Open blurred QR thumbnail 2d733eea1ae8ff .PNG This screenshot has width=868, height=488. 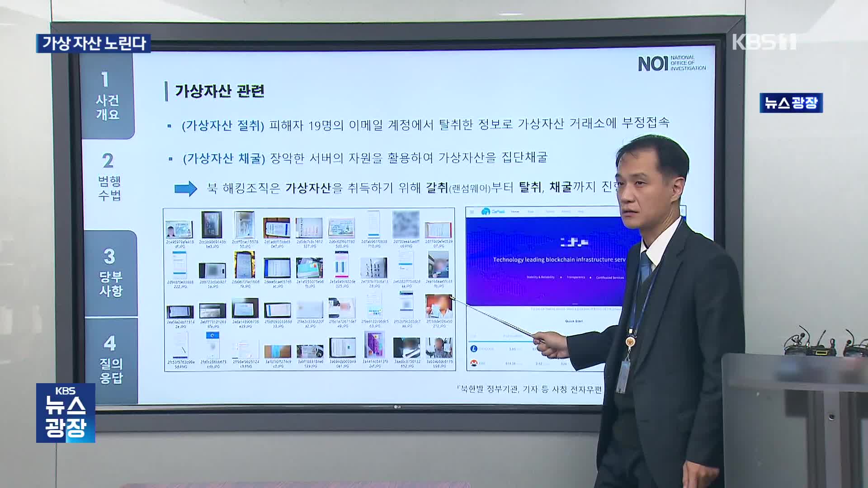[406, 225]
